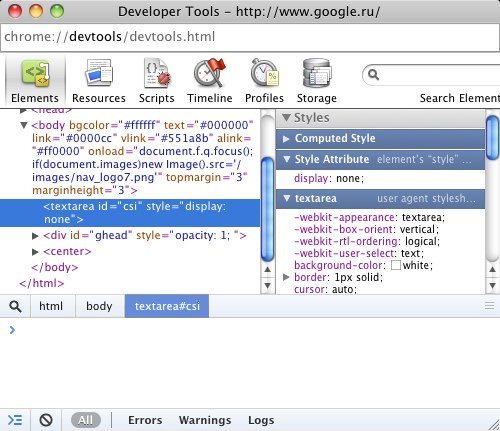Click the styles pane scrollbar thumb
This screenshot has width=500, height=431.
pyautogui.click(x=492, y=137)
